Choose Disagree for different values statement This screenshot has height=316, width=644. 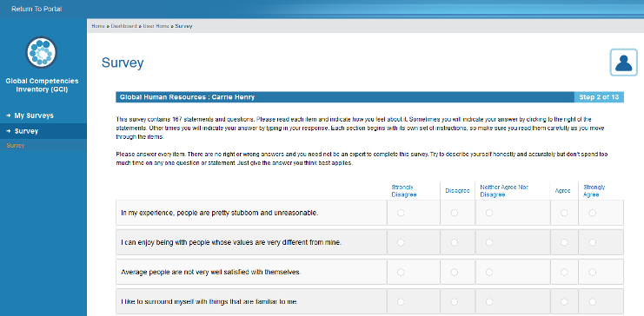point(455,242)
